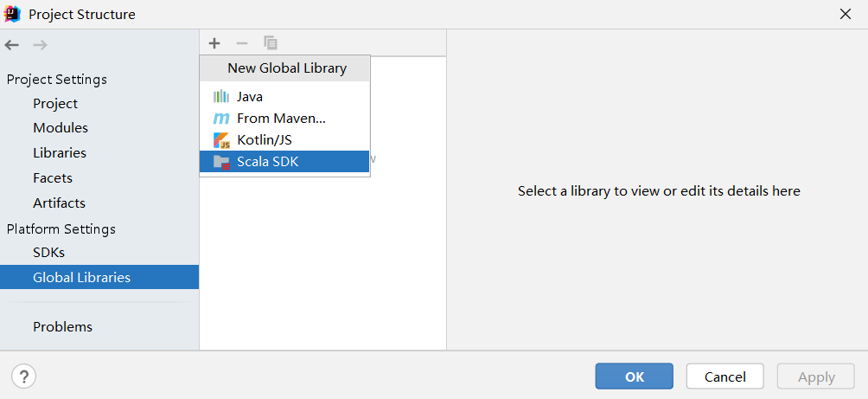Dismiss dialog with Cancel button

tap(725, 376)
